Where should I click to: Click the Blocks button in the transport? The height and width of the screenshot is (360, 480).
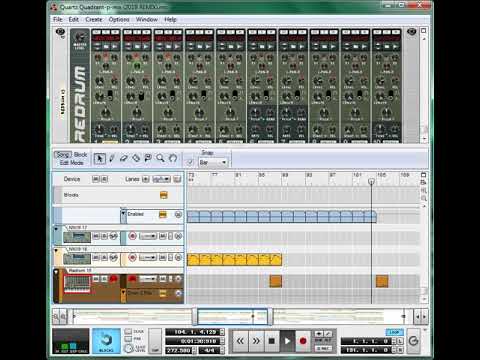coord(106,341)
